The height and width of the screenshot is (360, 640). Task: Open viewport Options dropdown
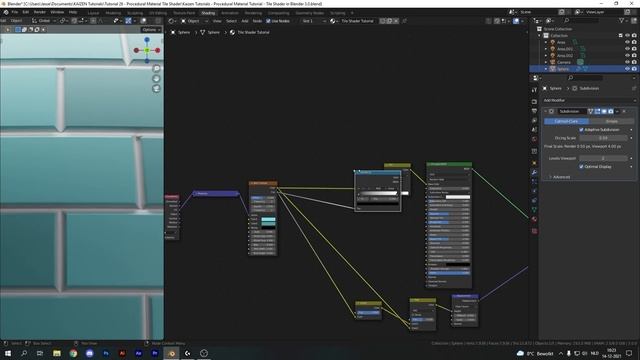[151, 30]
